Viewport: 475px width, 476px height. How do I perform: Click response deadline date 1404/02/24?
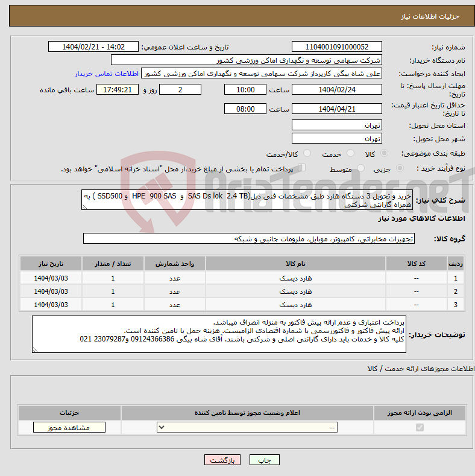337,89
